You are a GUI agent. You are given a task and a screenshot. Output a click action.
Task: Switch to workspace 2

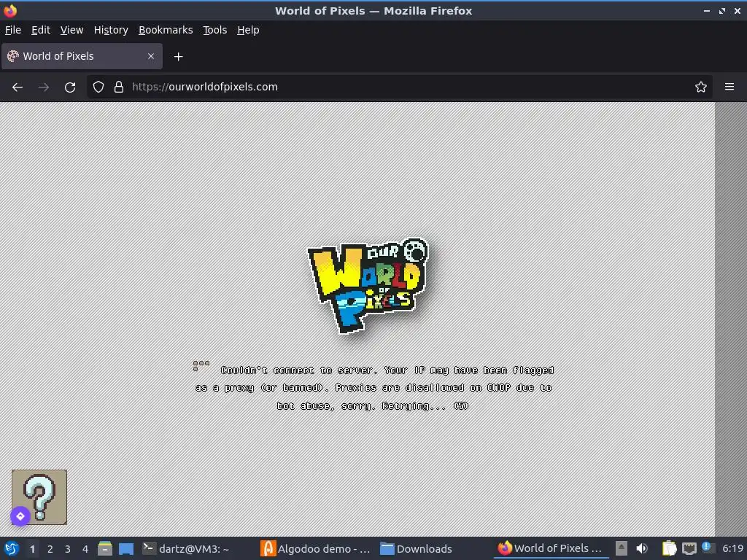[50, 549]
